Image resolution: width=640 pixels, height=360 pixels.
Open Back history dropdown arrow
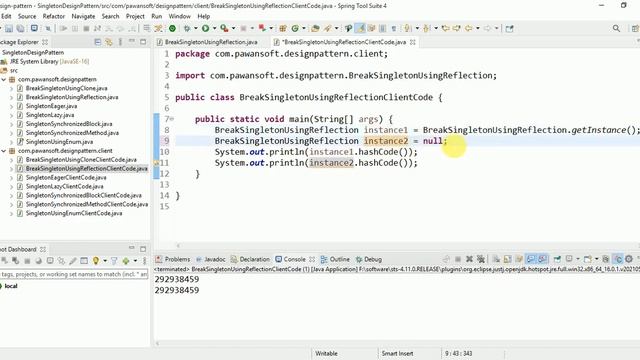pos(478,28)
